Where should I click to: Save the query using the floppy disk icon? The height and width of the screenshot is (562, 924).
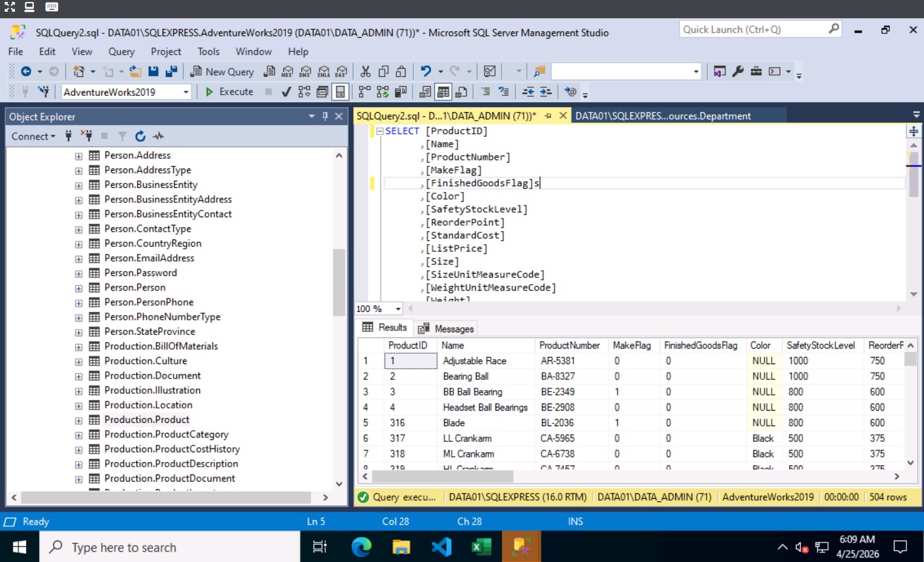[153, 71]
